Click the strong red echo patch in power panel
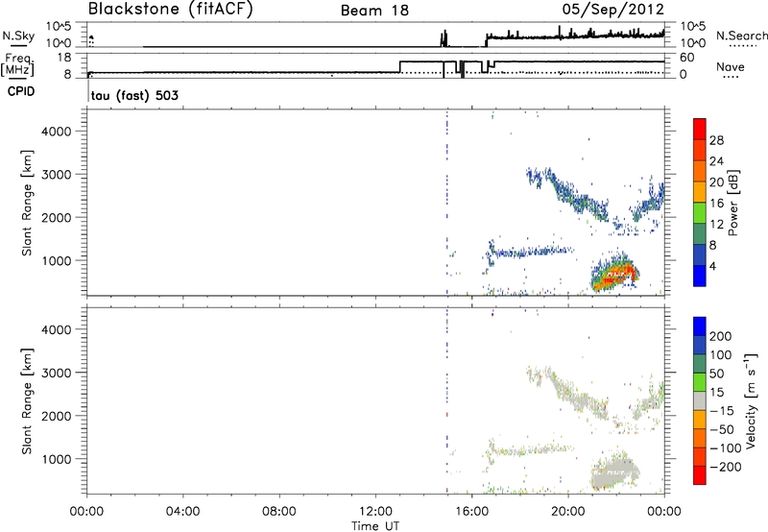The width and height of the screenshot is (768, 532). [x=617, y=276]
